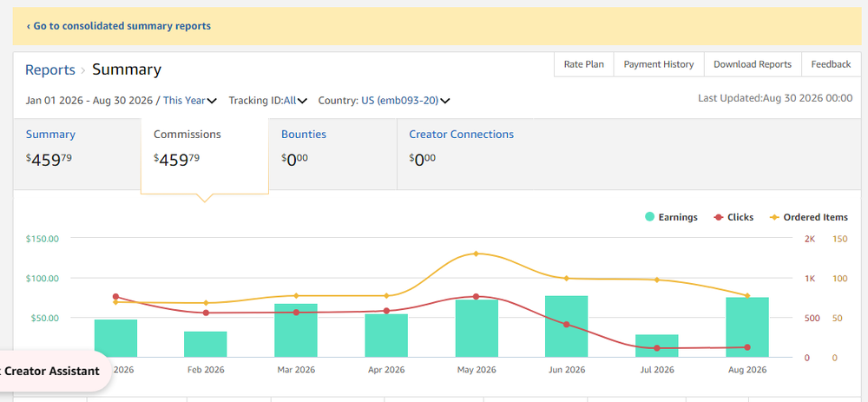The height and width of the screenshot is (402, 868).
Task: Click the Jun 2026 red Clicks point
Action: tap(566, 325)
